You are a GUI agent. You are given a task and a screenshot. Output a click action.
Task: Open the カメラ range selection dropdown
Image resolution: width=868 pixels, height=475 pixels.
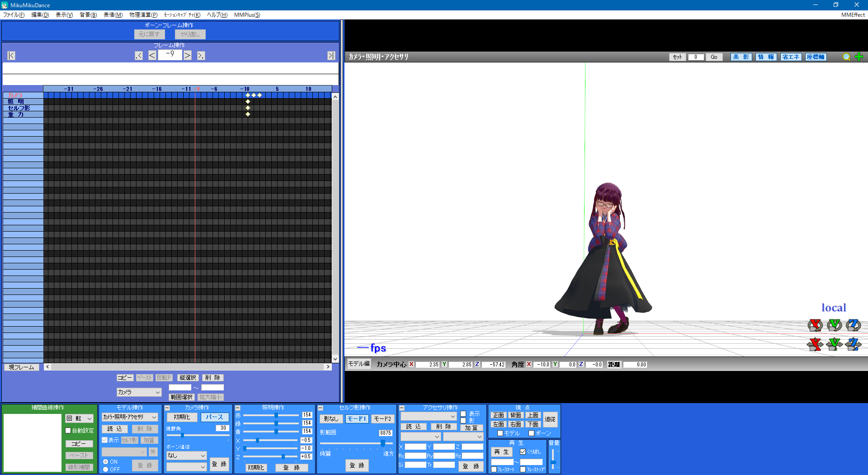(x=139, y=392)
